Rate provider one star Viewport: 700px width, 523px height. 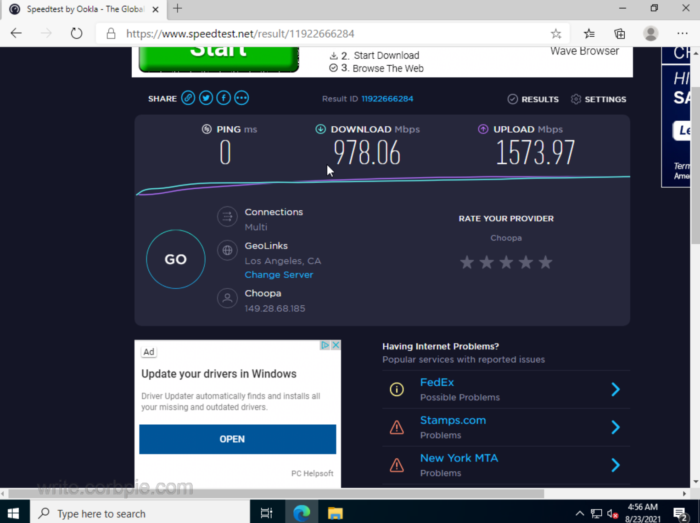point(467,262)
